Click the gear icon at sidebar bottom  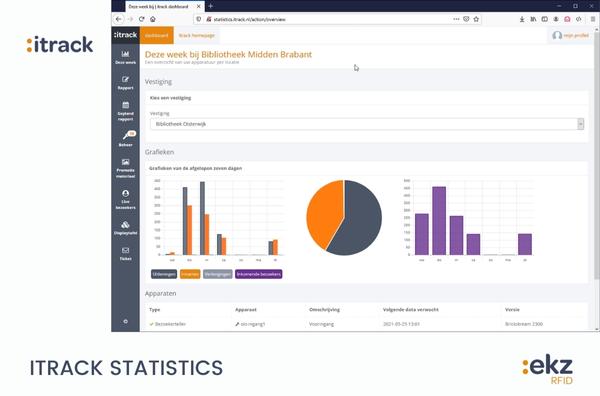point(125,321)
